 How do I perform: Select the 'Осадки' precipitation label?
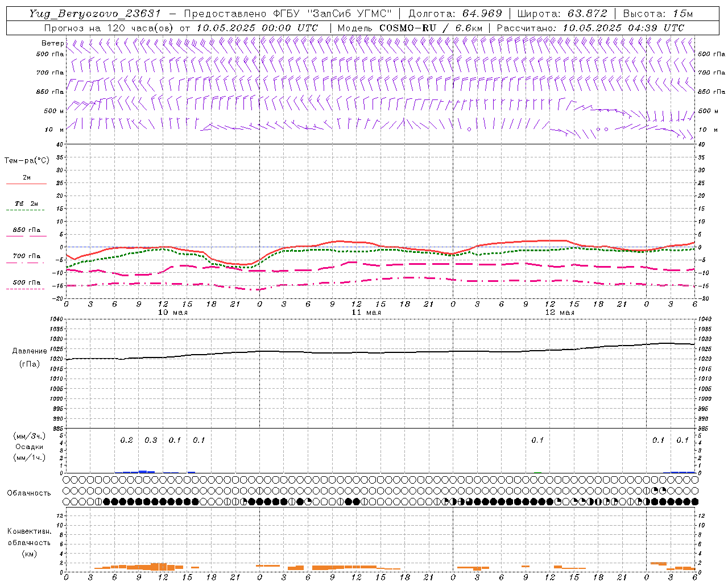tap(29, 447)
